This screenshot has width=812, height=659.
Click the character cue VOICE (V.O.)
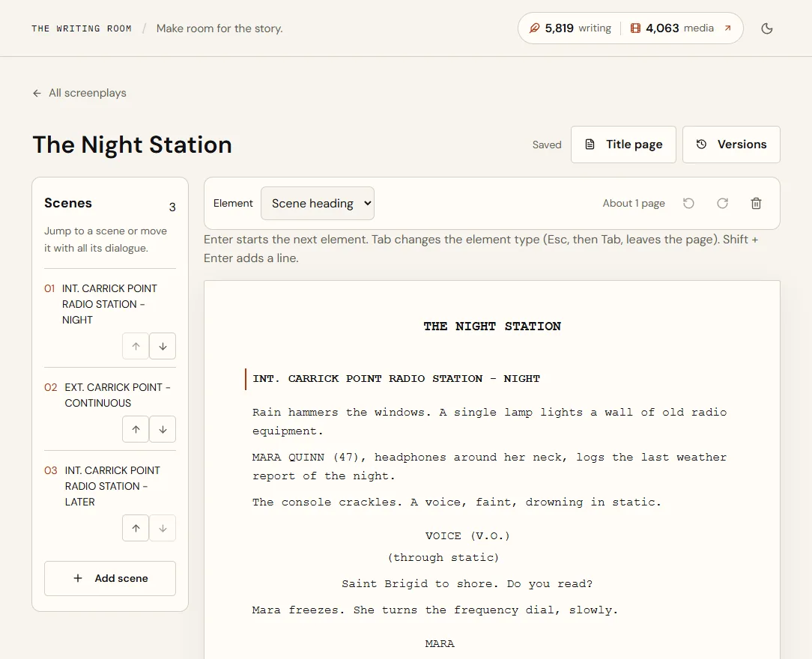(467, 535)
